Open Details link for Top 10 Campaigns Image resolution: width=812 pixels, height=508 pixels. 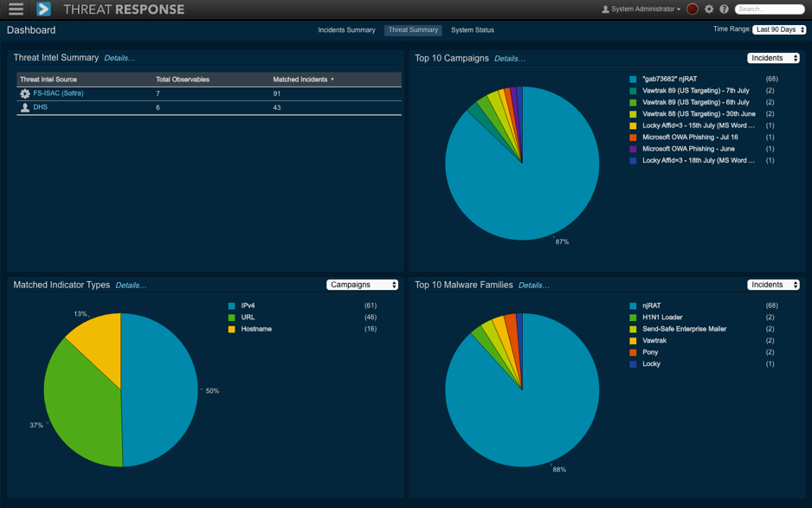tap(509, 59)
